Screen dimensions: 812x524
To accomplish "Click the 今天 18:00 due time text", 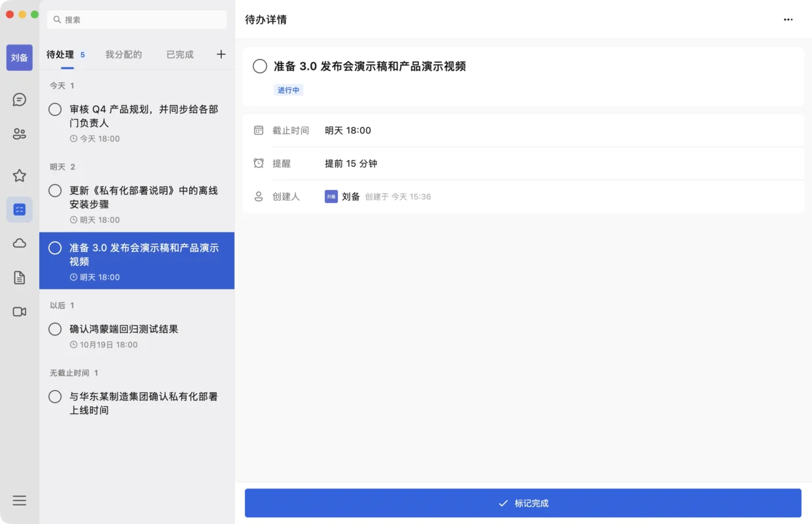I will point(100,139).
